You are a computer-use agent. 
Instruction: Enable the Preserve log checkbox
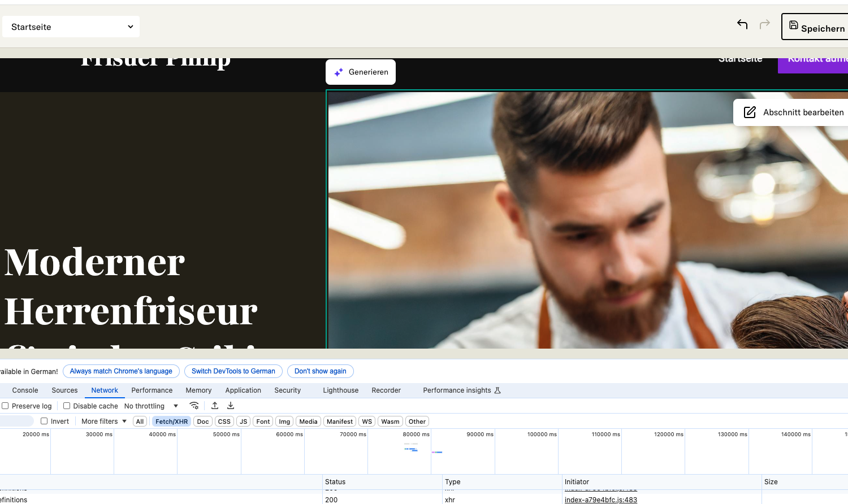pos(5,406)
